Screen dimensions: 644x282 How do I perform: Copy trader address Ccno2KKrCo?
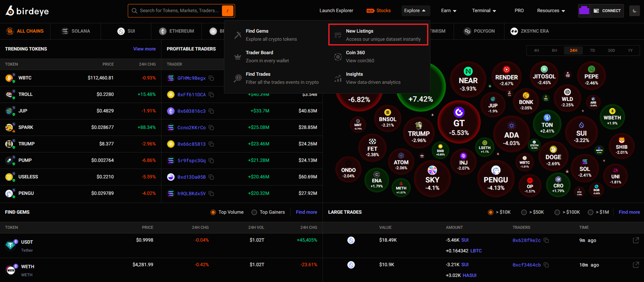(211, 128)
